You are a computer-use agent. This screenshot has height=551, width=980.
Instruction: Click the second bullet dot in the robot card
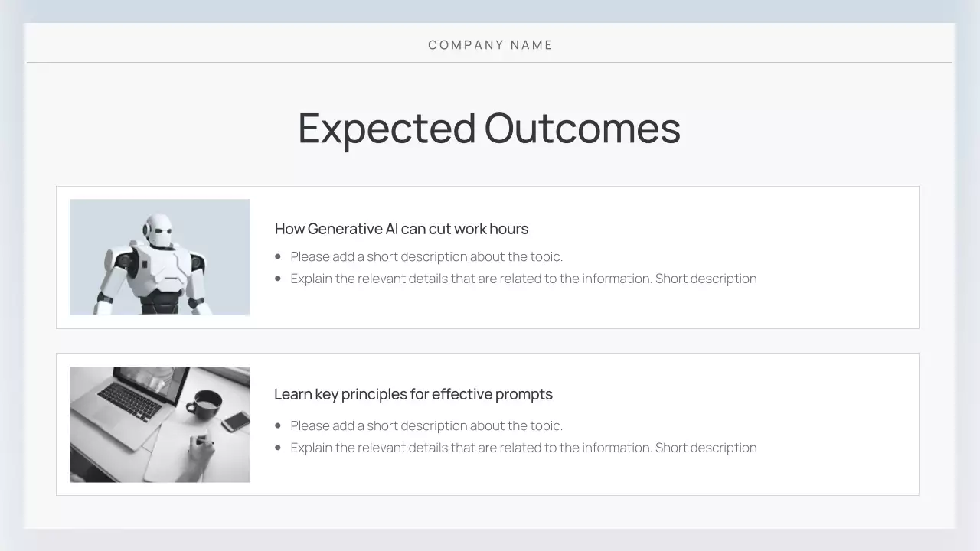point(278,279)
